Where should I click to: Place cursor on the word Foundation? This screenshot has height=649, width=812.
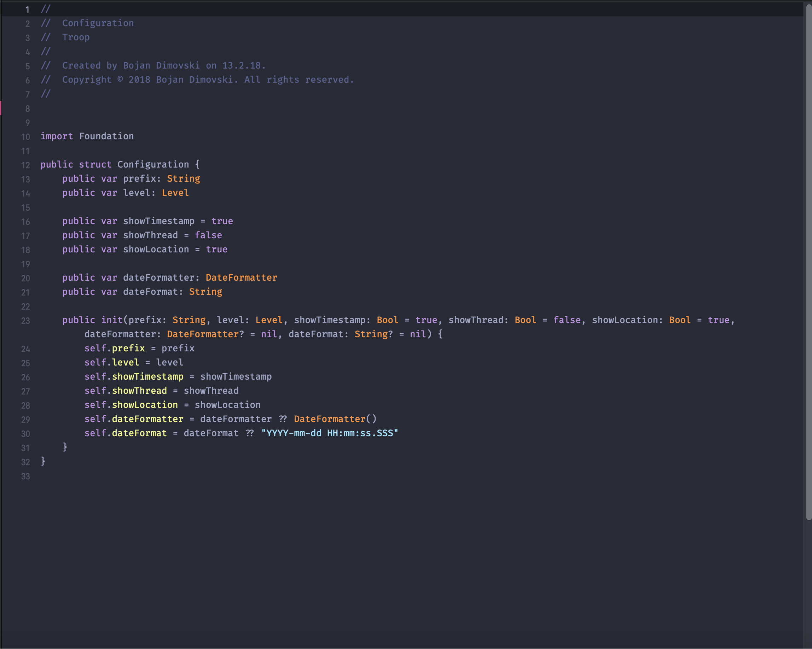106,136
